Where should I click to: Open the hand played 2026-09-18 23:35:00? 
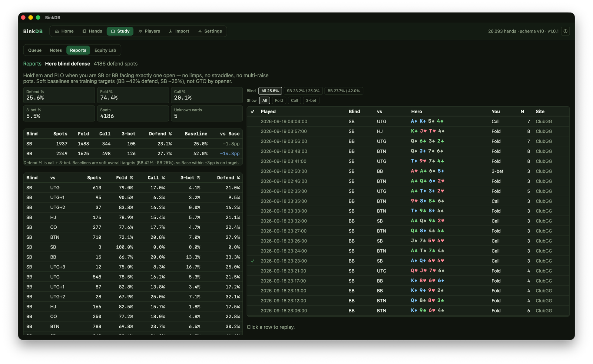(408, 201)
